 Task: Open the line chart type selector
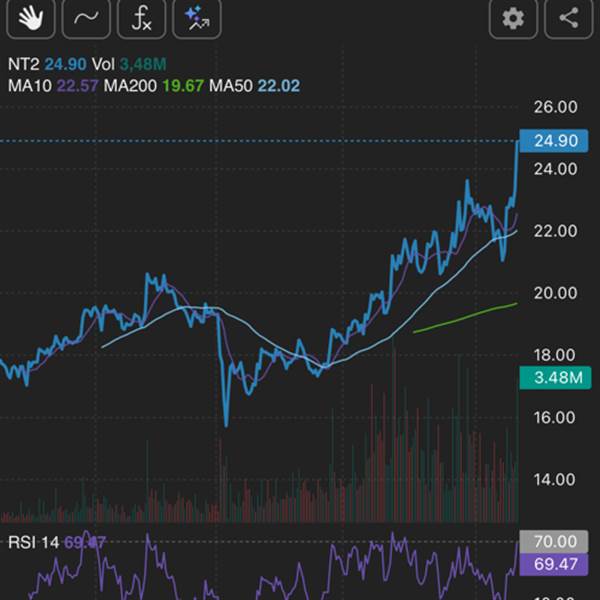[x=86, y=18]
